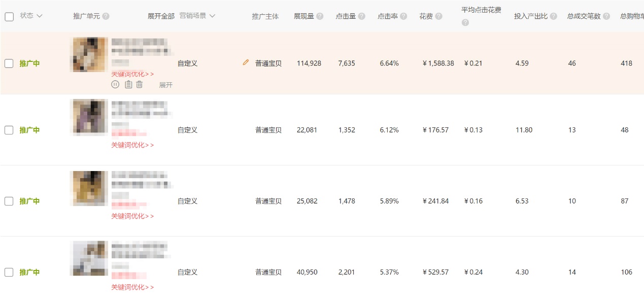Screen dimensions: 644x304
Task: Click 关键词优化>> in the 114,928 row
Action: point(132,74)
